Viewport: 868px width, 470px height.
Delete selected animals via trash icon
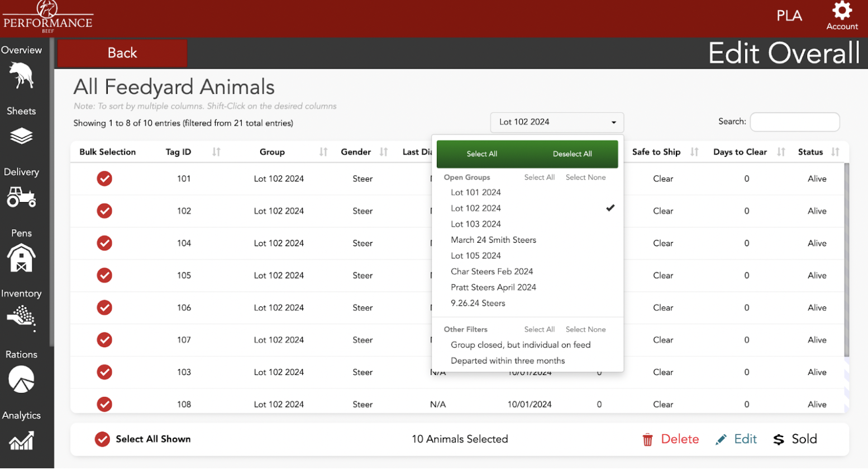click(648, 439)
